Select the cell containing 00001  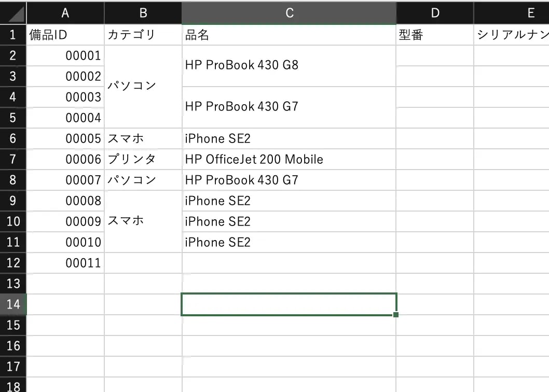click(x=65, y=55)
